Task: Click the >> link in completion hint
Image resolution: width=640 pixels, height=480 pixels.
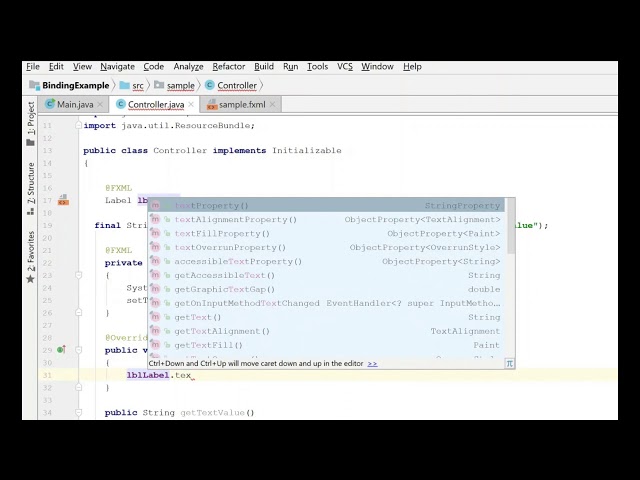Action: pos(372,363)
